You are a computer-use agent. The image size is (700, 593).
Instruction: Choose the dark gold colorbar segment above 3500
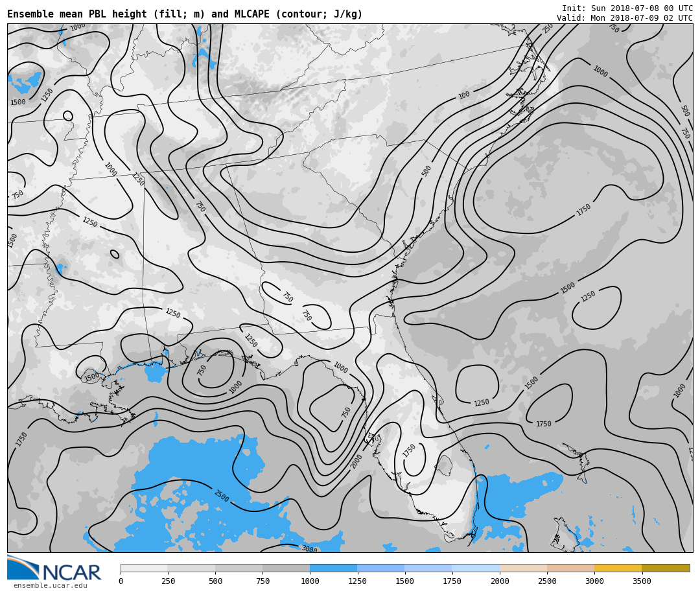(666, 568)
